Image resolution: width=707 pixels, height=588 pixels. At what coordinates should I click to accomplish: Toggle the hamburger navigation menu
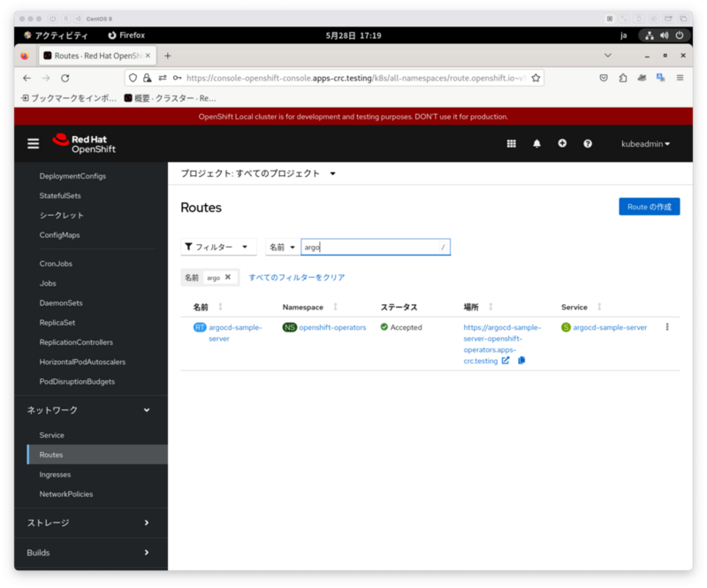(x=33, y=143)
